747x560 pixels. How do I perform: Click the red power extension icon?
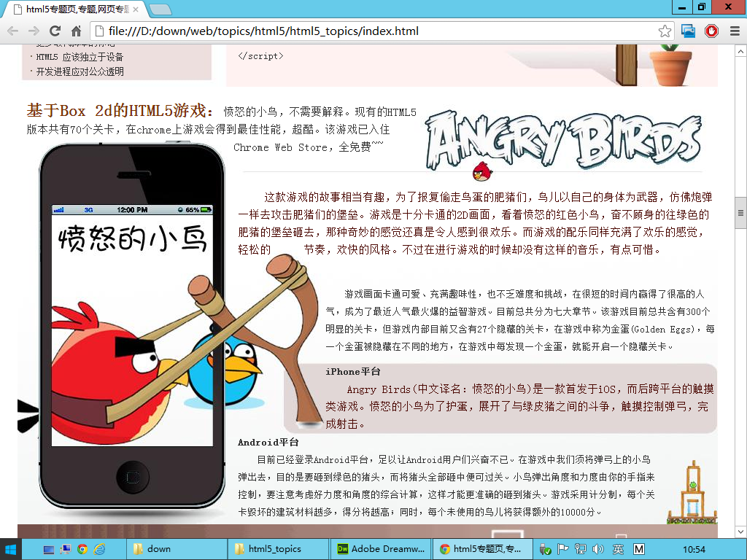711,31
